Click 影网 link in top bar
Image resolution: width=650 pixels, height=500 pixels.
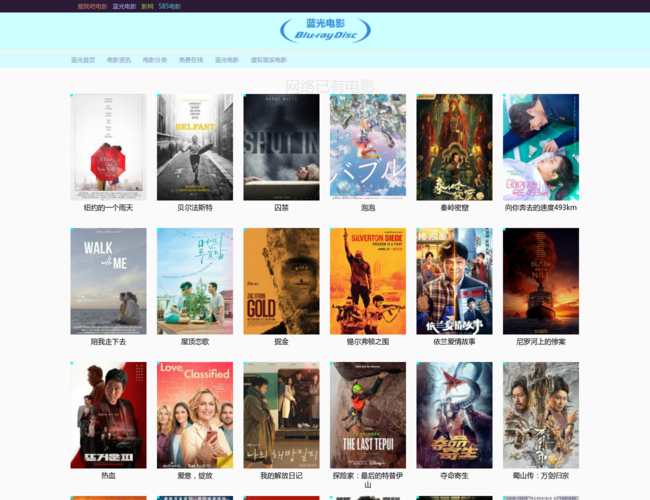click(x=147, y=6)
